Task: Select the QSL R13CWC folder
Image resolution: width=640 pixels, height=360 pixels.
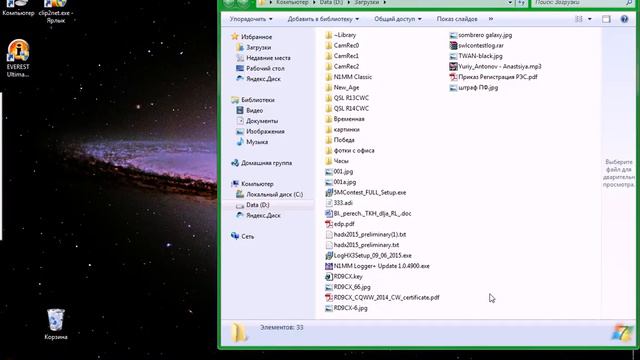Action: [x=347, y=98]
